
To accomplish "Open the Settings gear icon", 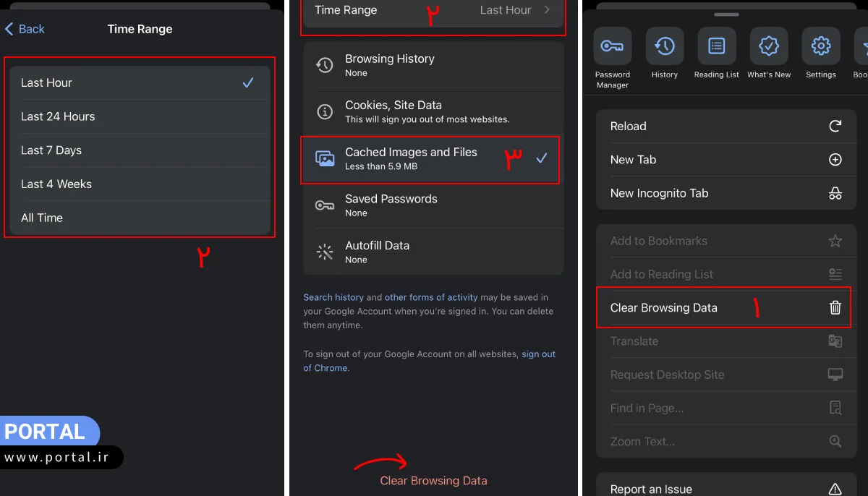I will click(820, 47).
